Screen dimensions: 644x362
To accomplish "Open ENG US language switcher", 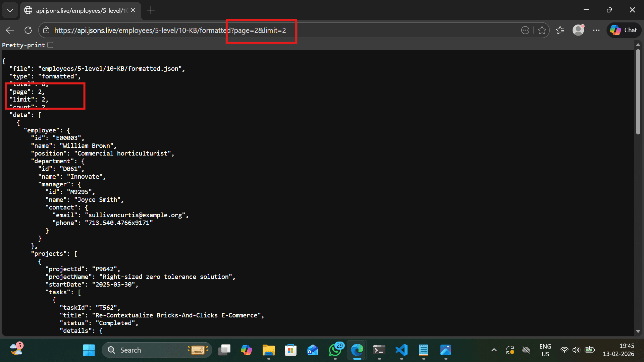I will 545,350.
